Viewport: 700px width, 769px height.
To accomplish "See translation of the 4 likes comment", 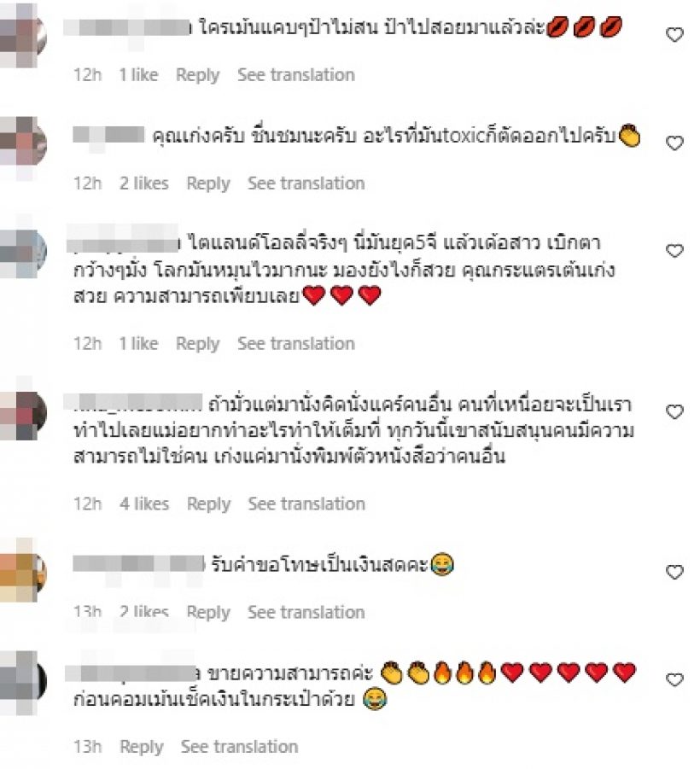I will coord(306,504).
